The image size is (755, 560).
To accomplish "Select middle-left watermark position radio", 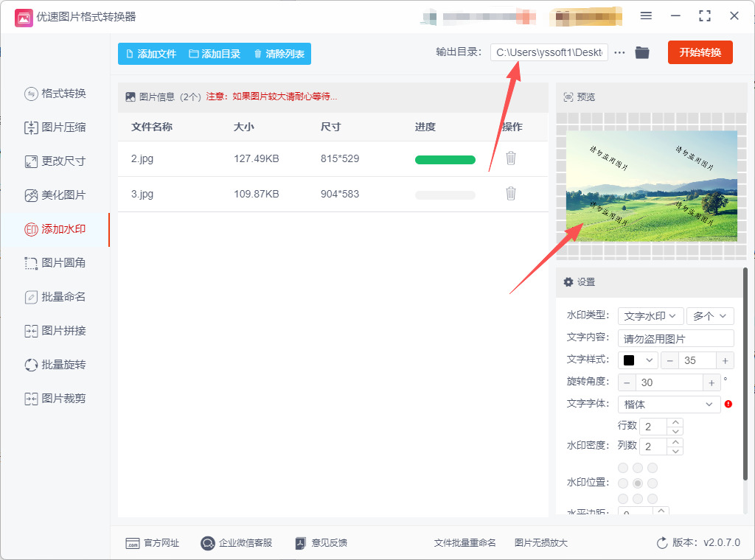I will 623,483.
